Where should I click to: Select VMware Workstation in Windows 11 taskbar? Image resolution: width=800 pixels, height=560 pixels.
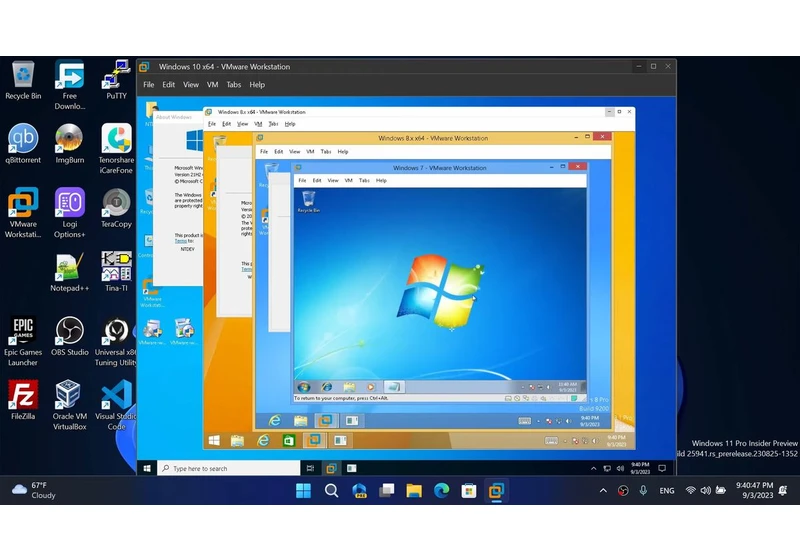coord(496,491)
